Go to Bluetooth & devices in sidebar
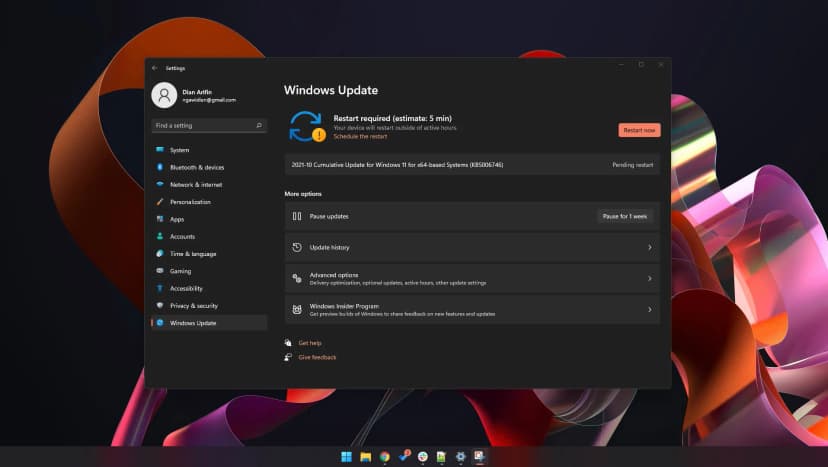Screen dimensions: 828x467 coord(196,167)
